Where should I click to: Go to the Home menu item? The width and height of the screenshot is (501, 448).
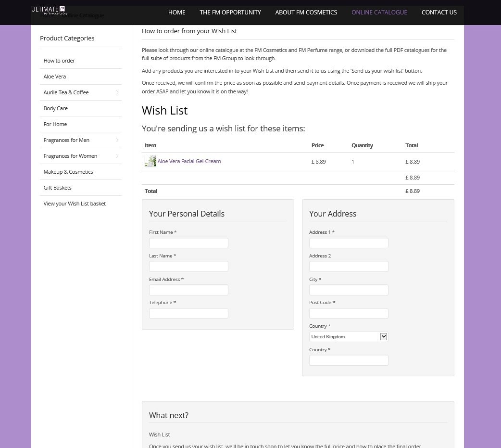coord(176,13)
